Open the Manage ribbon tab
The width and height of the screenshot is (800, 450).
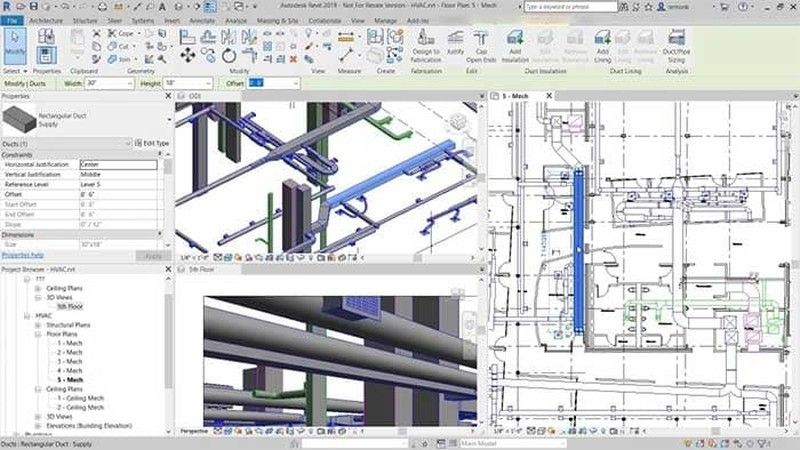pyautogui.click(x=385, y=21)
